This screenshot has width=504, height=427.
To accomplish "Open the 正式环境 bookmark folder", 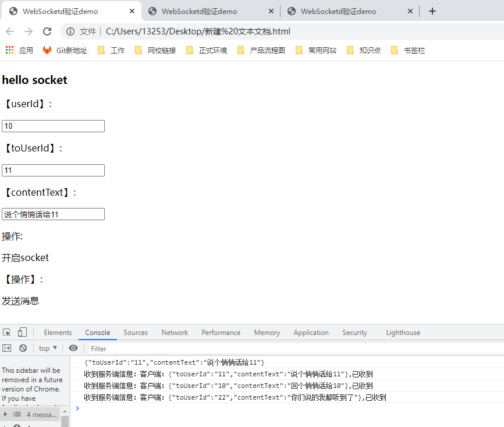I will click(x=207, y=50).
